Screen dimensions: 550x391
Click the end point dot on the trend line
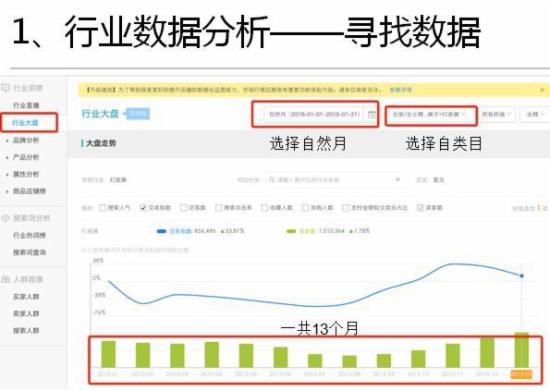click(x=522, y=276)
